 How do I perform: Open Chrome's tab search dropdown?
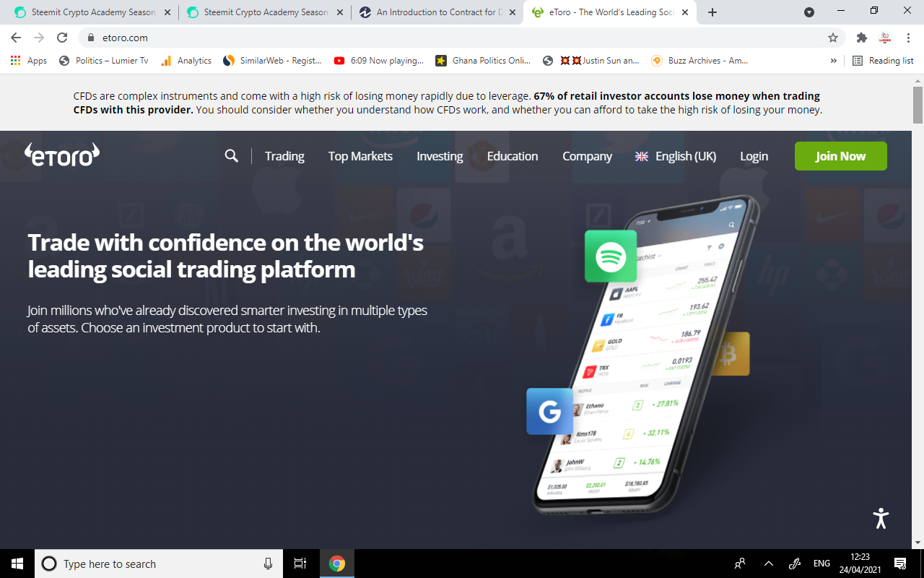pyautogui.click(x=809, y=12)
